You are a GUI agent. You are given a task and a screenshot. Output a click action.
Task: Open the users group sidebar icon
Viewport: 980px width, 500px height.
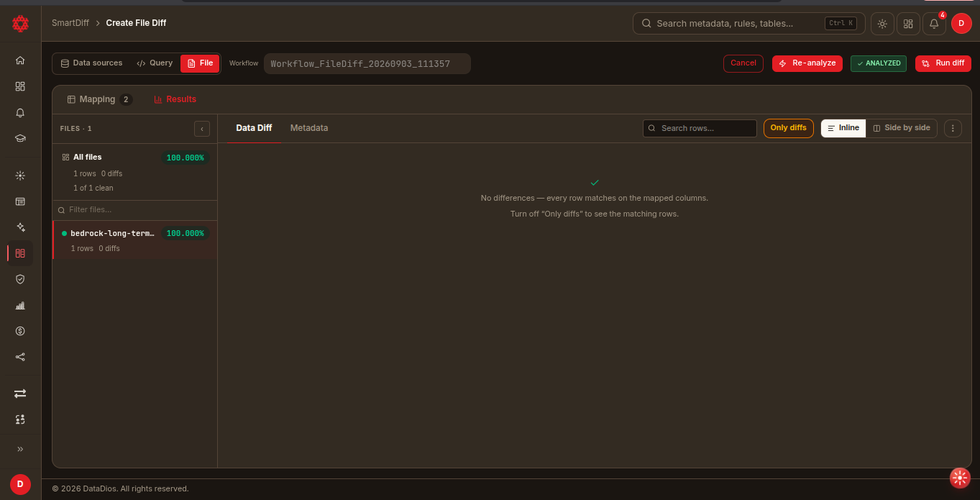20,419
